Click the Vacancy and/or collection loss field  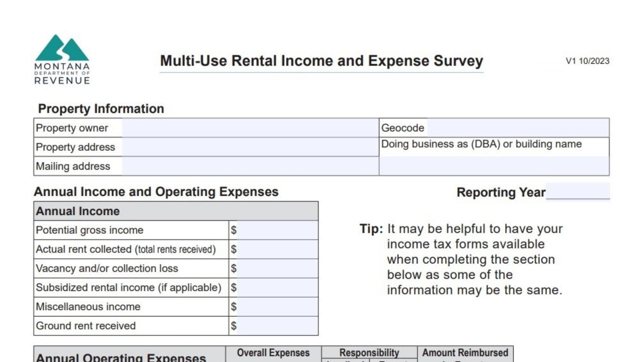pos(277,268)
